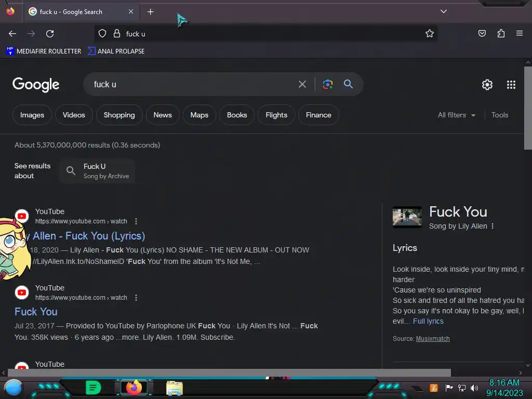532x399 pixels.
Task: Click the Start orb on the taskbar
Action: click(14, 388)
